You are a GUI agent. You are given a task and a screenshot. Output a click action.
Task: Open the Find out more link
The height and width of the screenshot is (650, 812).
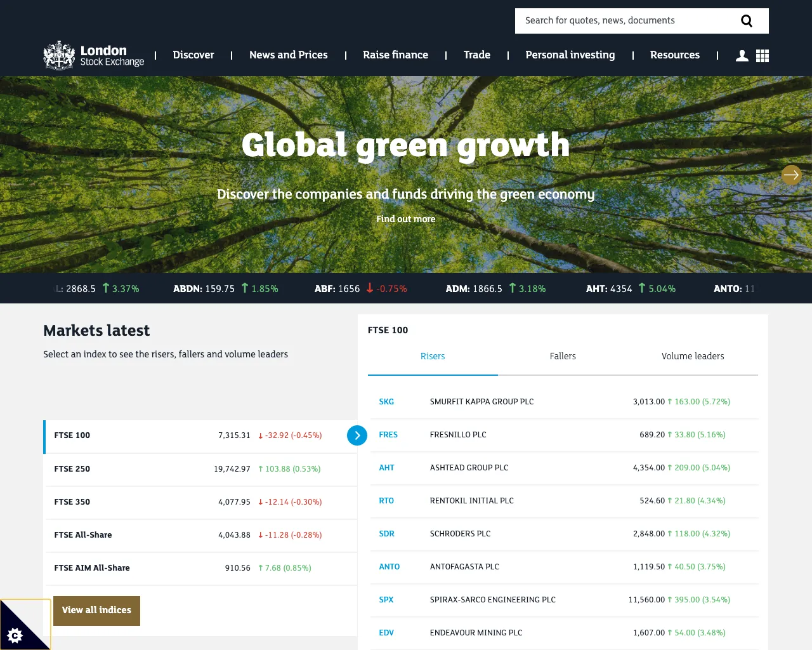coord(405,219)
